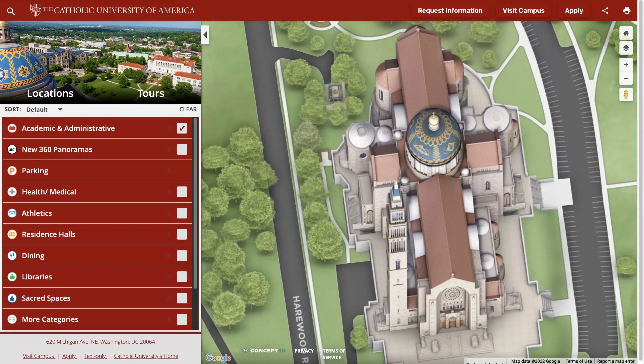Screen dimensions: 644x364
Task: Expand Athletics chevron
Action: (168, 213)
